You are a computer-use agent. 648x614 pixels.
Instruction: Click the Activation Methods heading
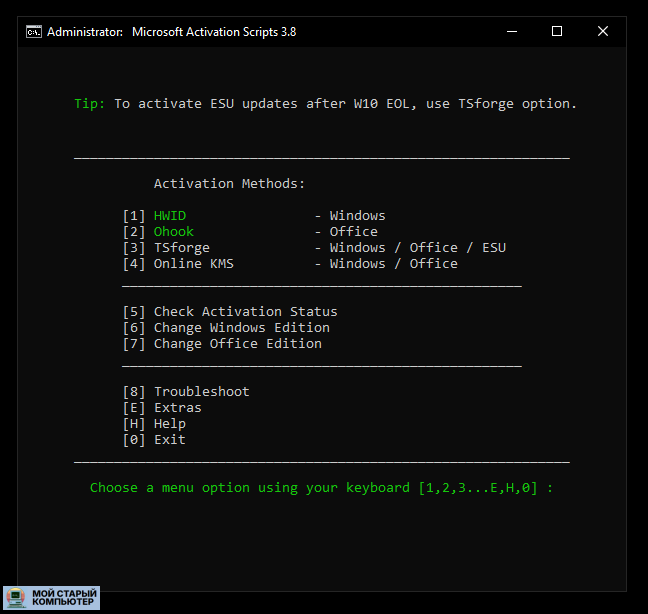pos(229,184)
